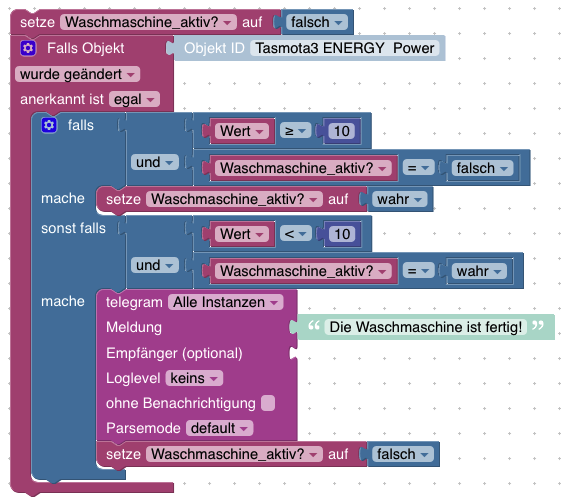Image resolution: width=561 pixels, height=504 pixels.
Task: Change the ≥ comparison operator dropdown
Action: click(x=295, y=131)
